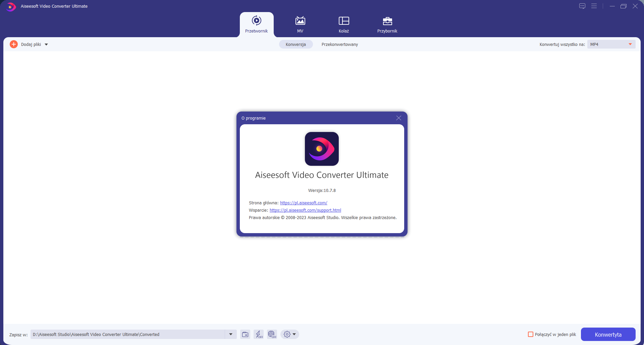Toggle the lightning fast conversion icon
Screen dimensions: 644x345
tap(259, 334)
